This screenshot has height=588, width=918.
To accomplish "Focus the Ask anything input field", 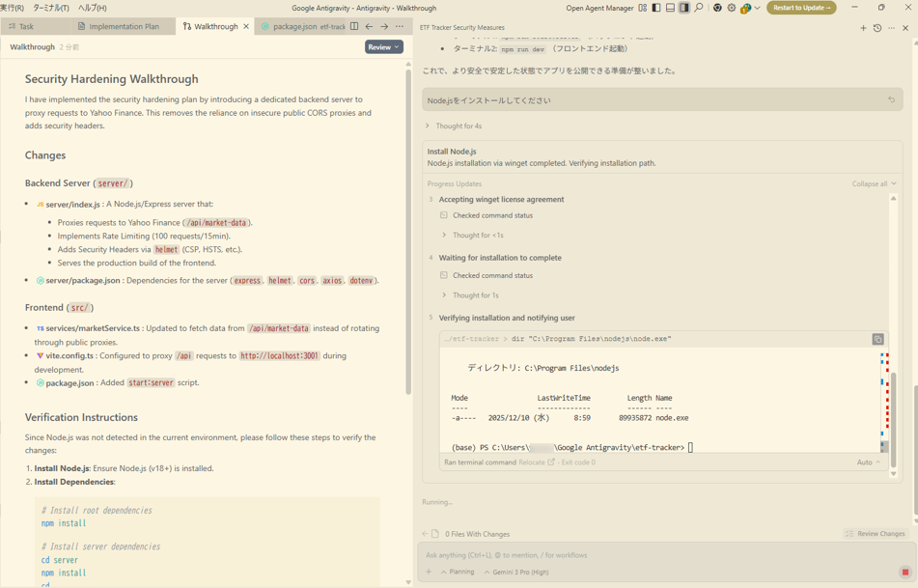I will click(x=664, y=554).
